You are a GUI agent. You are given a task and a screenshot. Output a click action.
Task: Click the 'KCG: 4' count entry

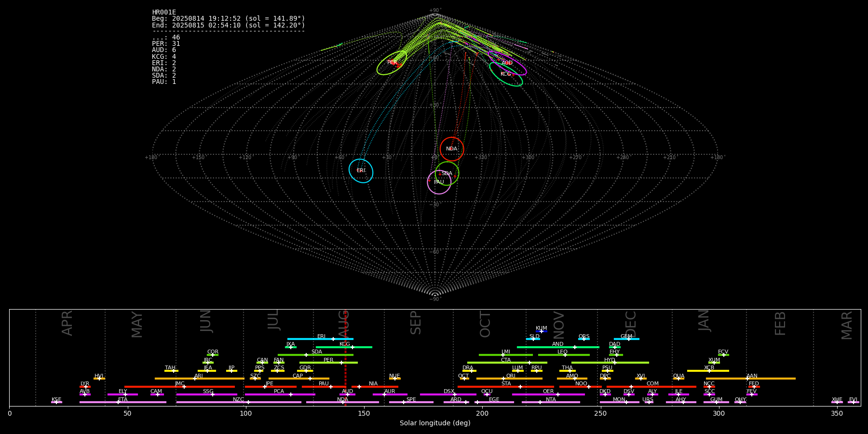pos(164,56)
